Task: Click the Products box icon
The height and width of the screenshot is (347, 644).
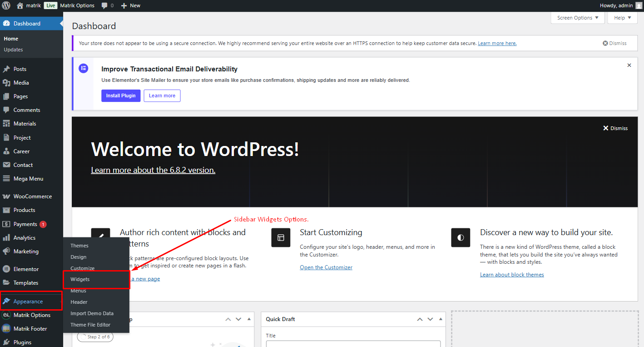Action: pos(6,210)
